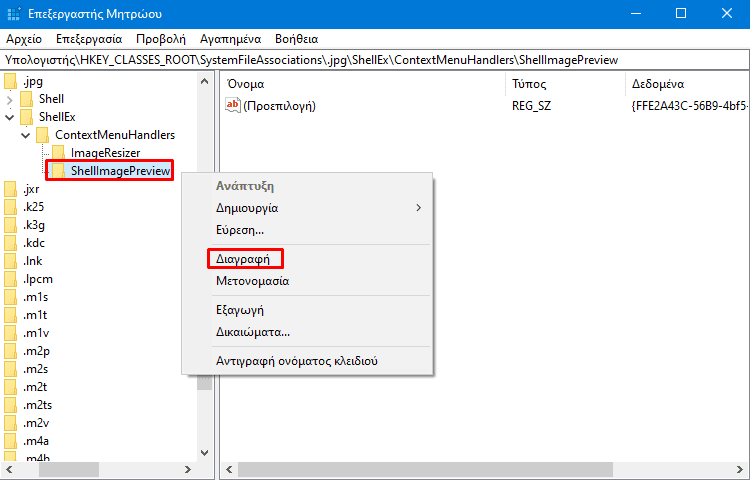Click the .jxr key folder icon
Image resolution: width=750 pixels, height=480 pixels.
tap(10, 189)
